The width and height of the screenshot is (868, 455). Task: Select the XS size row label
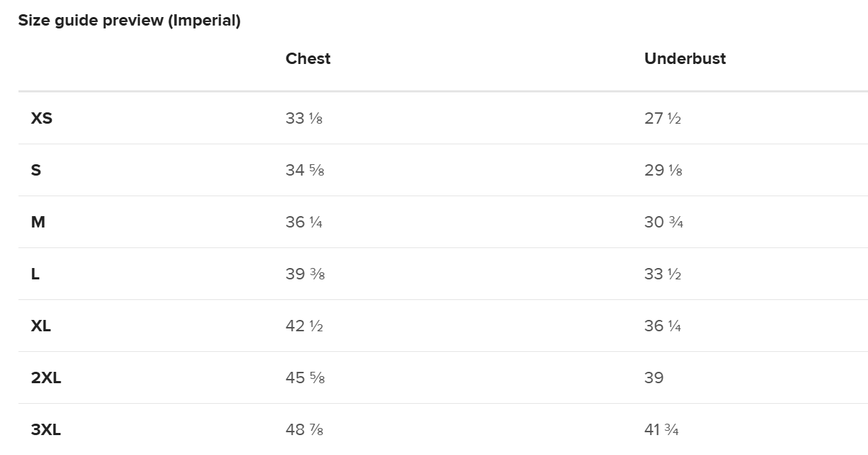click(42, 118)
